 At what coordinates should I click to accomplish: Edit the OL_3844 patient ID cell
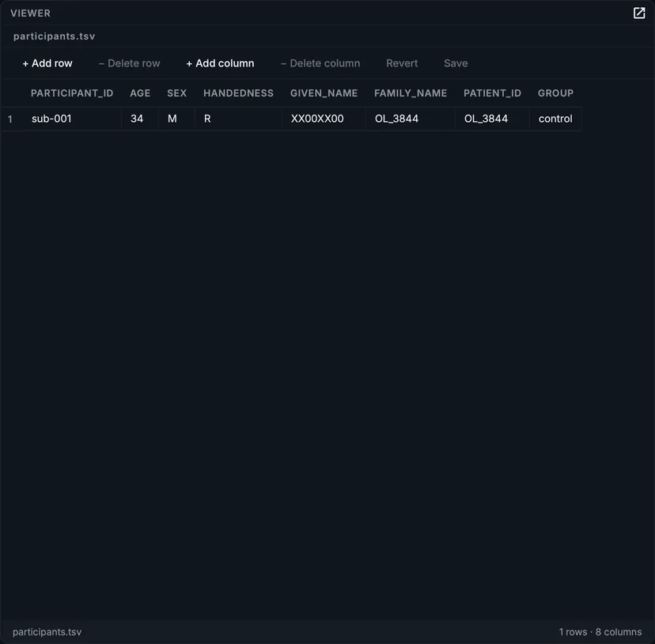pyautogui.click(x=493, y=119)
